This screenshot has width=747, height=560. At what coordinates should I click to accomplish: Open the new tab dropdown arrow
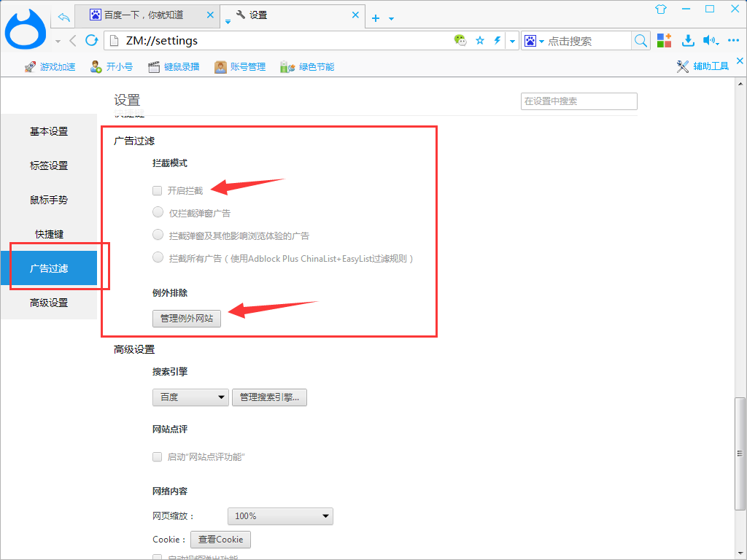point(392,17)
